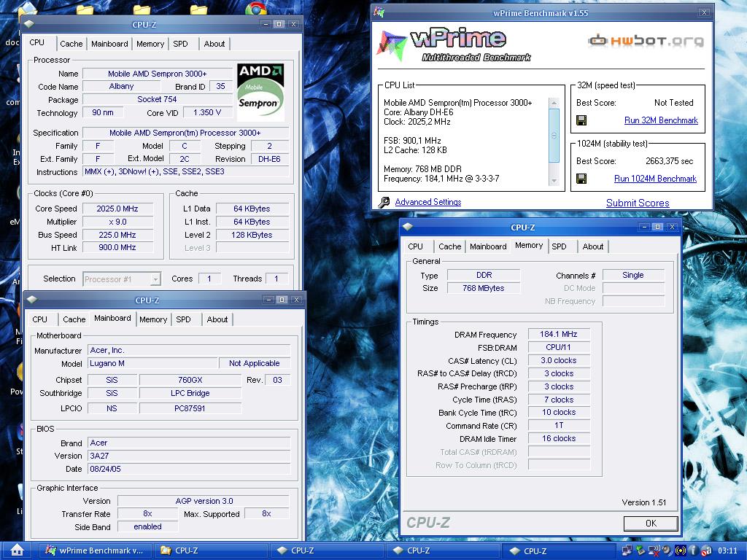This screenshot has width=747, height=560.
Task: Click 1024M Best Score 2663,375 sec text
Action: pyautogui.click(x=670, y=161)
